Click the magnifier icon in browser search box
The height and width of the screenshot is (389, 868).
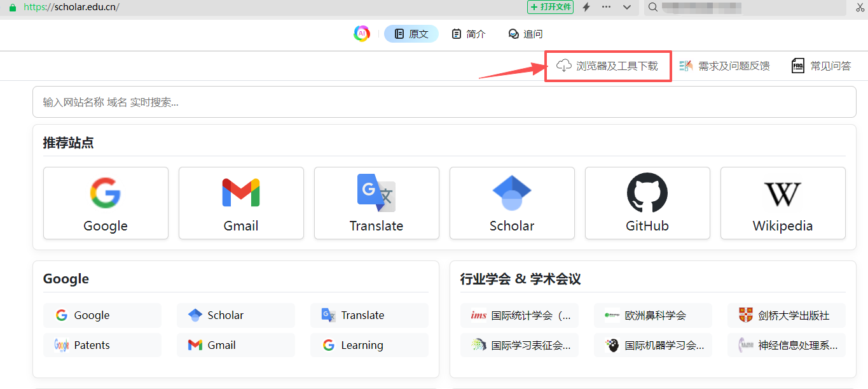(652, 7)
